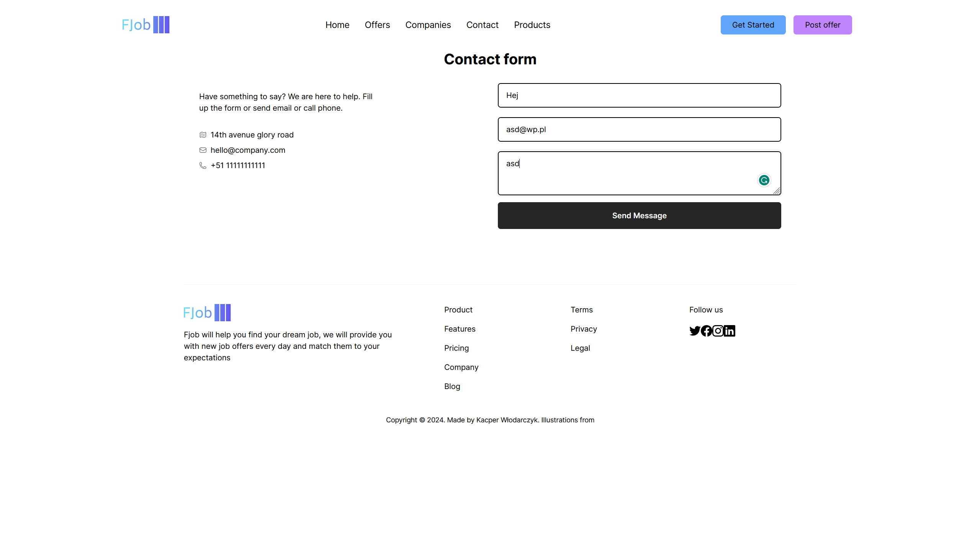Click the phone icon next to number
The height and width of the screenshot is (538, 980).
coord(203,165)
